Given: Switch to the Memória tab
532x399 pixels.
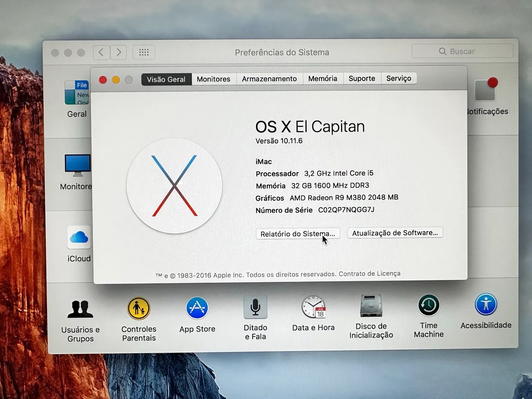Looking at the screenshot, I should point(323,78).
